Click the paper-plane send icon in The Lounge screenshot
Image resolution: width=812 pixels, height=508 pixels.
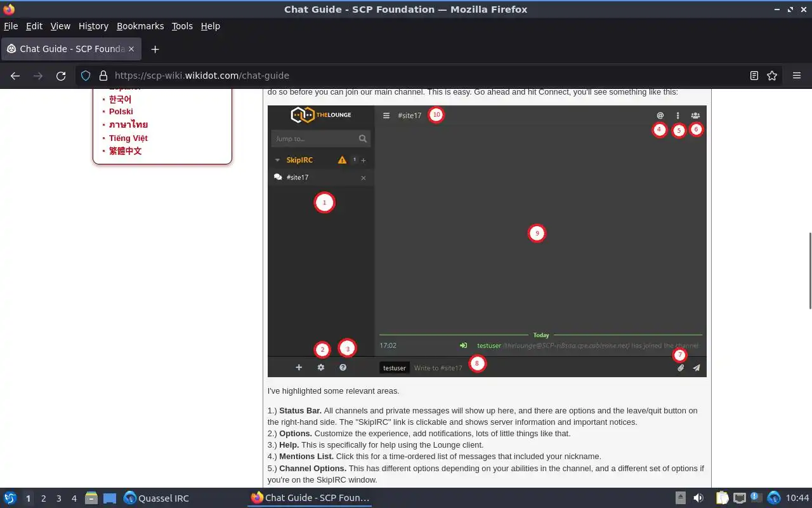coord(697,368)
